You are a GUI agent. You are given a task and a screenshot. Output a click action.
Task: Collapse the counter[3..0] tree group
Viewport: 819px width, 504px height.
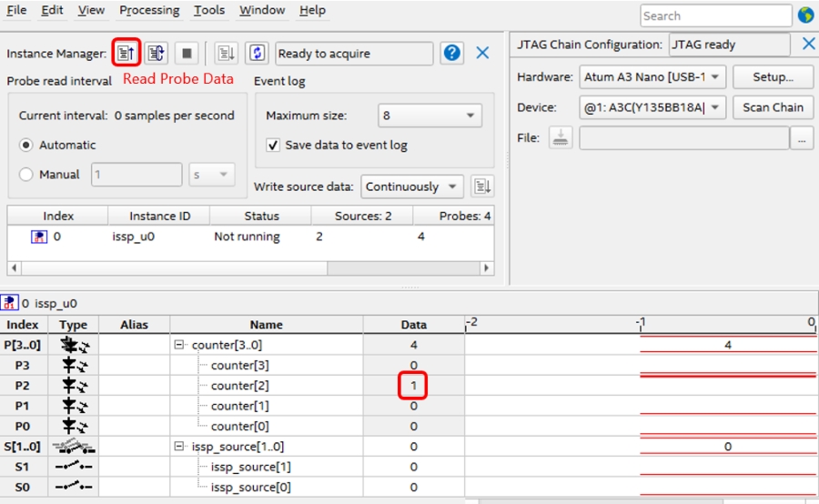(180, 346)
